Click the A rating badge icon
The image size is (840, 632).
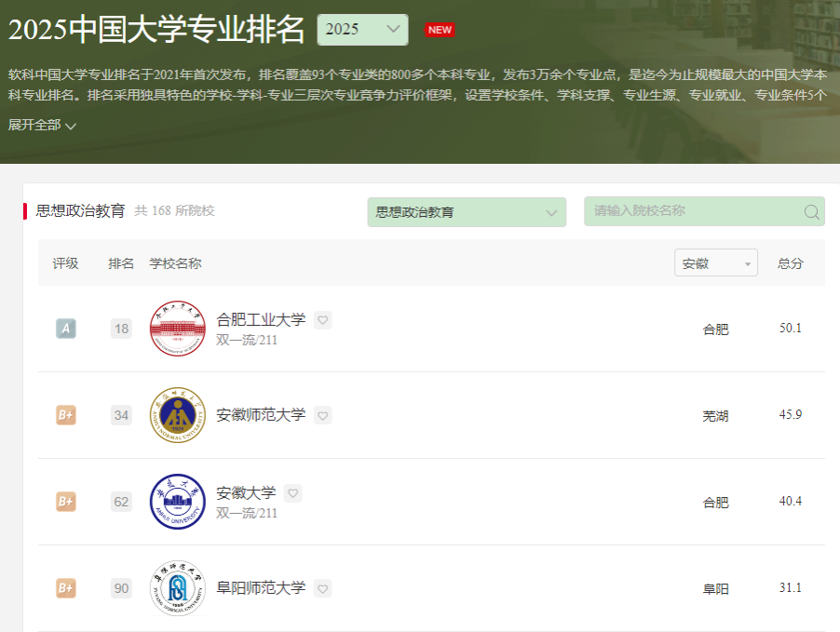click(x=65, y=329)
